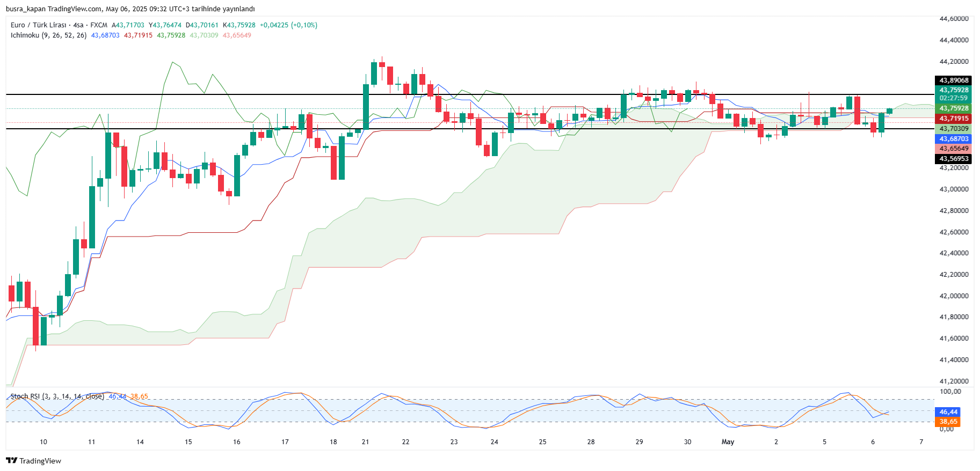Click the light green 43,70309 axis label
Screen dimensions: 980x471
click(x=954, y=129)
